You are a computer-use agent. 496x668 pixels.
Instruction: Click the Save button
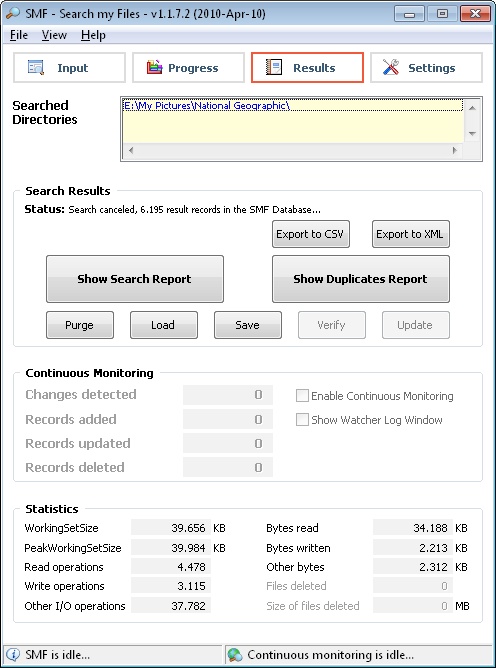[248, 325]
